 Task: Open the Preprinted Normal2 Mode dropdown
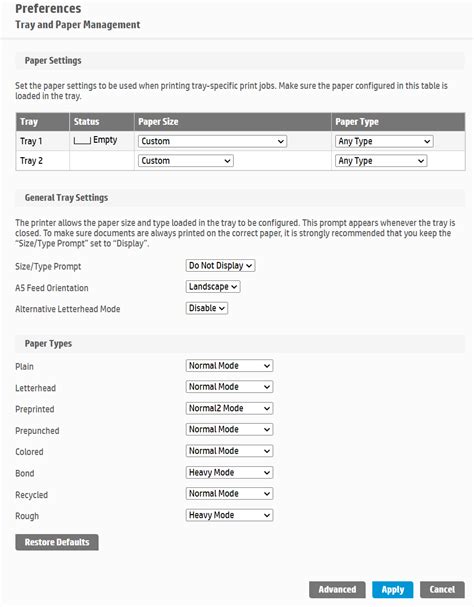(229, 408)
